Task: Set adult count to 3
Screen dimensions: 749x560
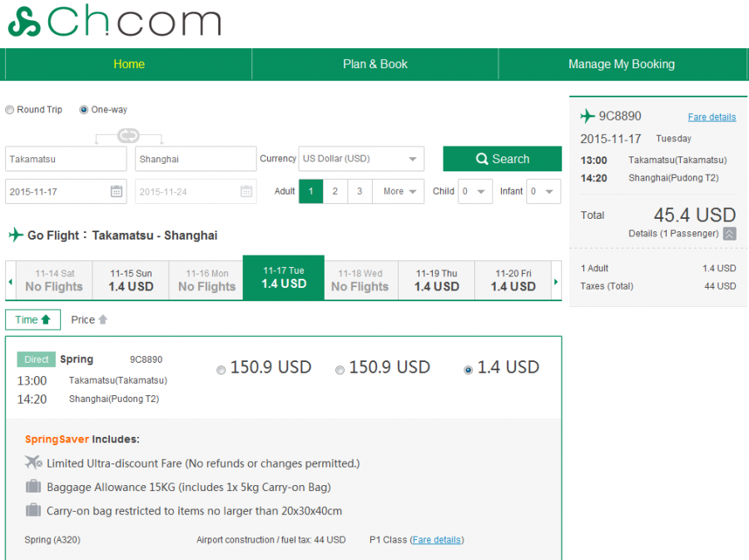Action: (360, 191)
